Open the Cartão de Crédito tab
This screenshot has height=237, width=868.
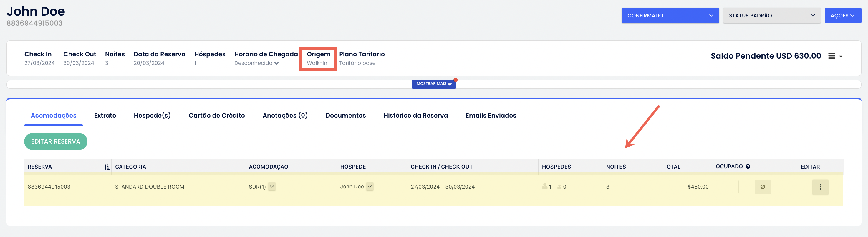click(217, 115)
